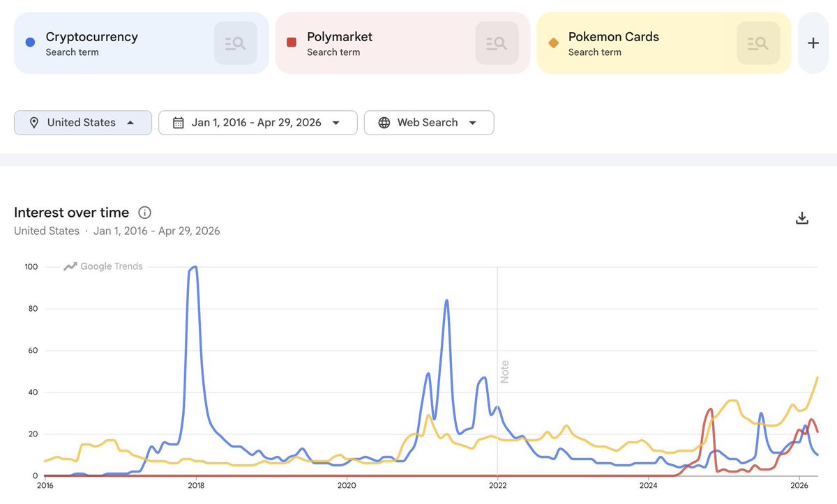Click the 2024 x-axis label
Image resolution: width=837 pixels, height=504 pixels.
point(649,484)
